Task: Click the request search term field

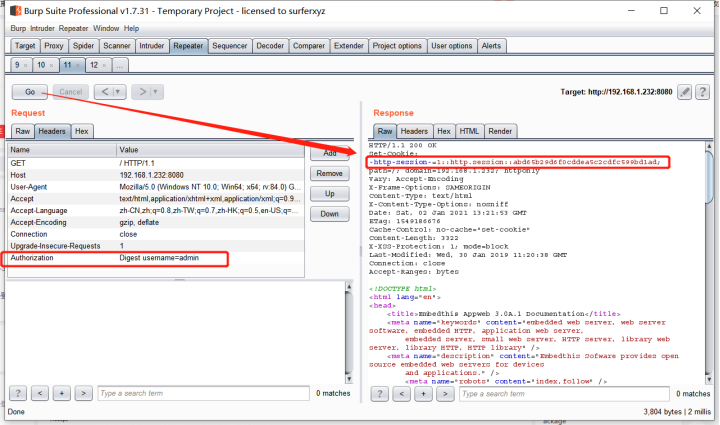Action: (x=203, y=393)
